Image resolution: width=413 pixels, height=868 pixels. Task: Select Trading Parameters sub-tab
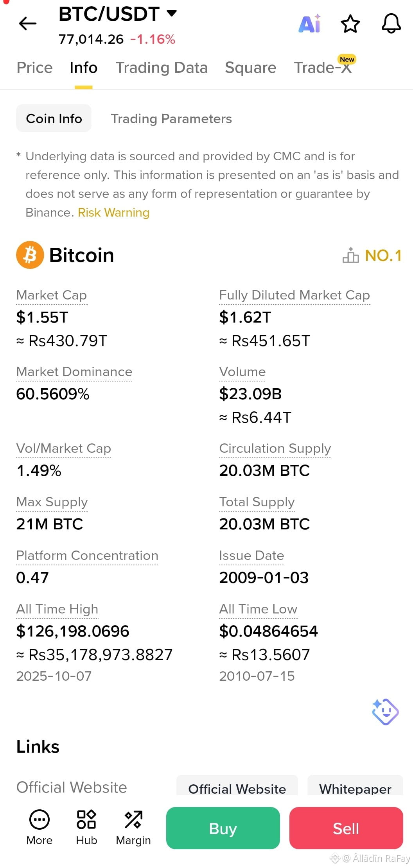coord(171,118)
